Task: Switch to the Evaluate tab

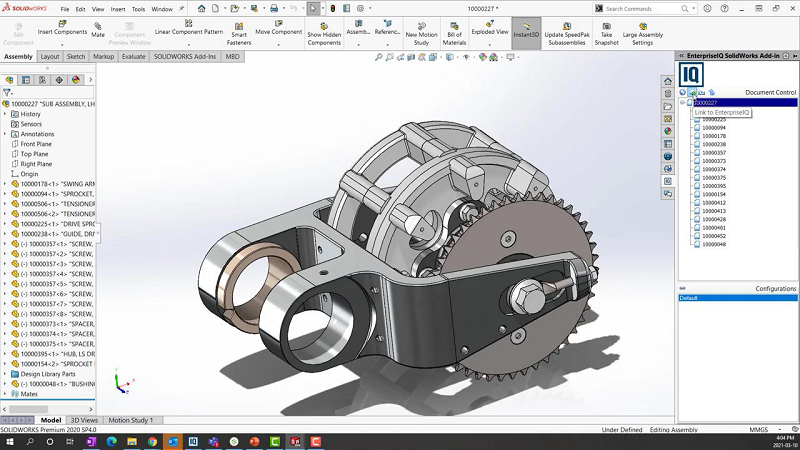Action: coord(133,57)
